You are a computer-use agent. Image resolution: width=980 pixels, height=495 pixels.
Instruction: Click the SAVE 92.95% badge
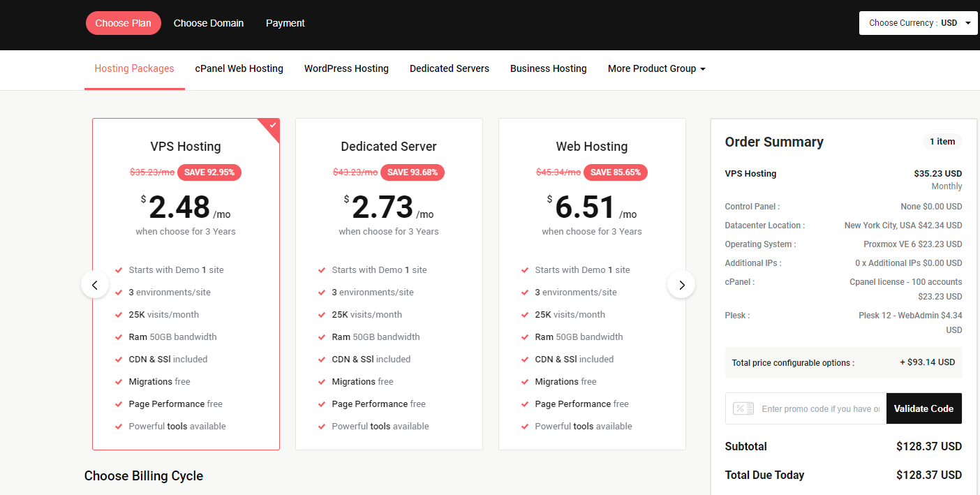coord(209,172)
